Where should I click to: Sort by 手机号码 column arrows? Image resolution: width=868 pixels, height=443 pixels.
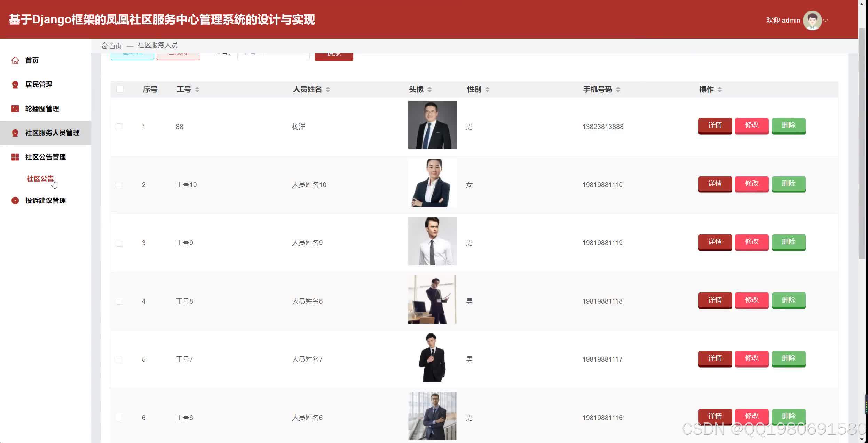point(618,90)
